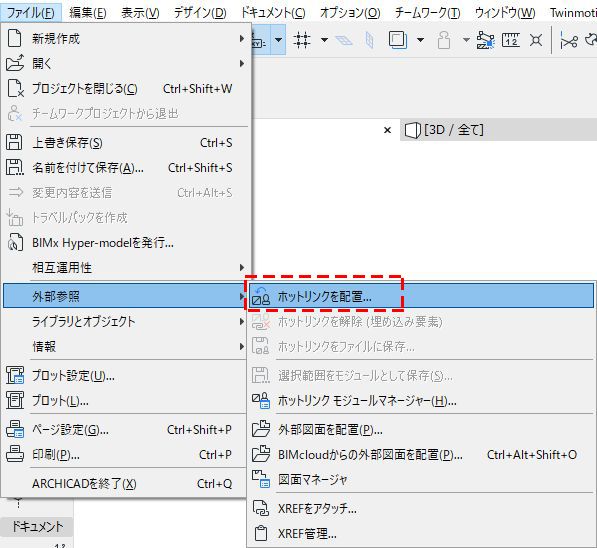Screen dimensions: 597x548
Task: Open the 表示(V) menu
Action: tap(140, 13)
